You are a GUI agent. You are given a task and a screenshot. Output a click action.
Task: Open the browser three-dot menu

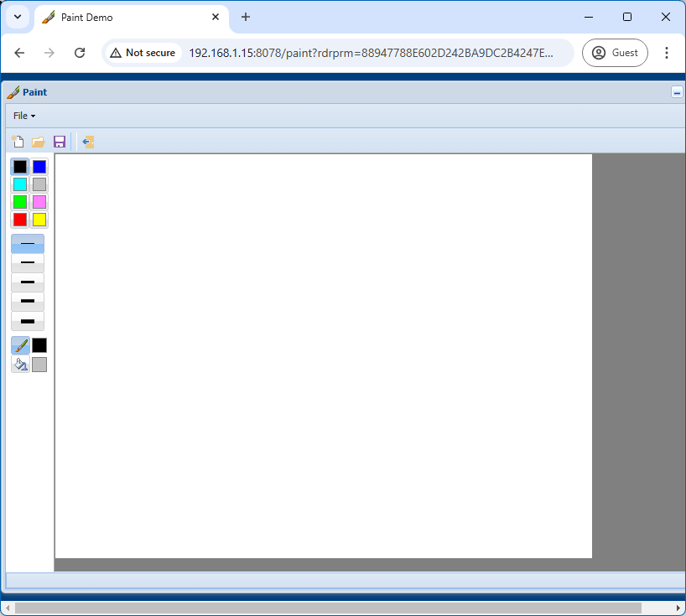click(x=667, y=53)
